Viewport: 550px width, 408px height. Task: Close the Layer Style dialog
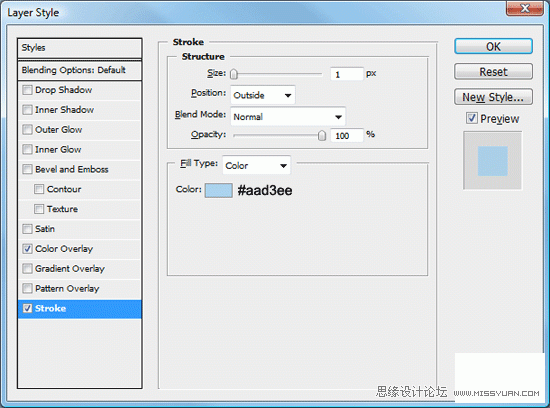tap(524, 8)
